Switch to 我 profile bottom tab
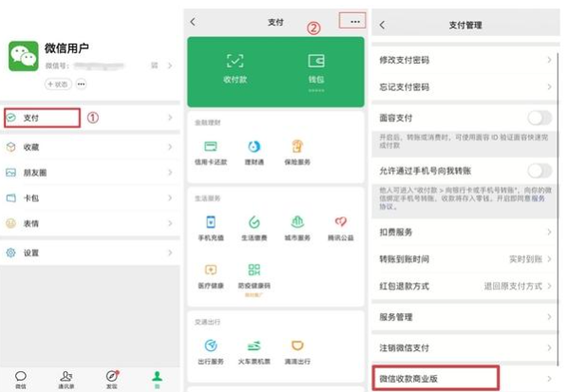 click(x=158, y=380)
